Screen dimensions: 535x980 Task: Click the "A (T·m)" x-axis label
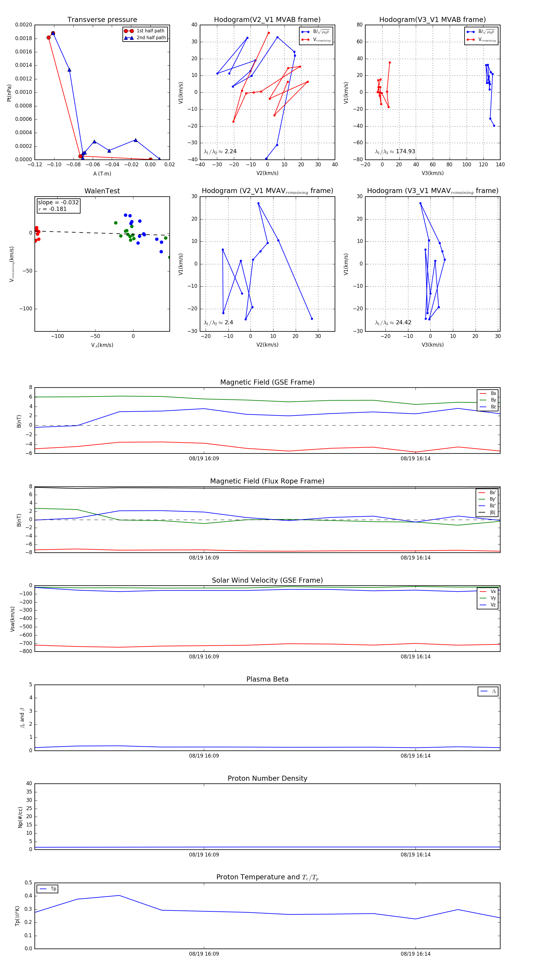(103, 173)
